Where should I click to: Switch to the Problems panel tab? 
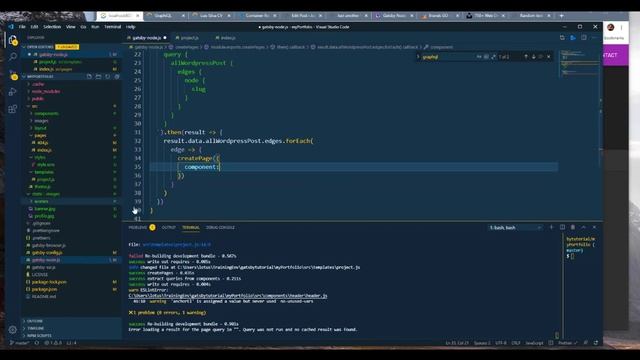tap(138, 227)
